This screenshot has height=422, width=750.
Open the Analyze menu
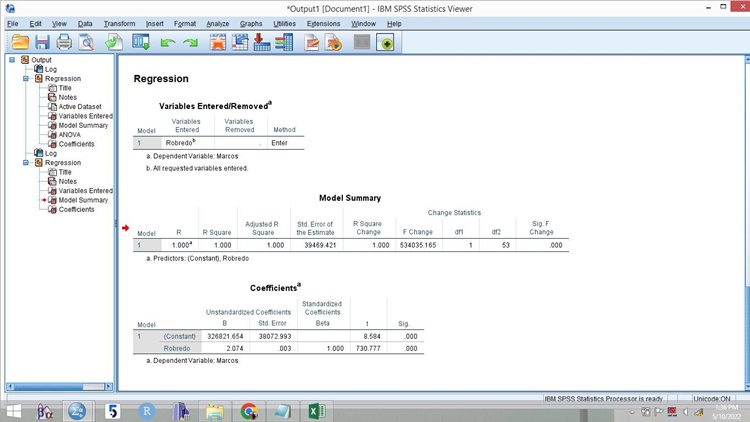pyautogui.click(x=218, y=23)
